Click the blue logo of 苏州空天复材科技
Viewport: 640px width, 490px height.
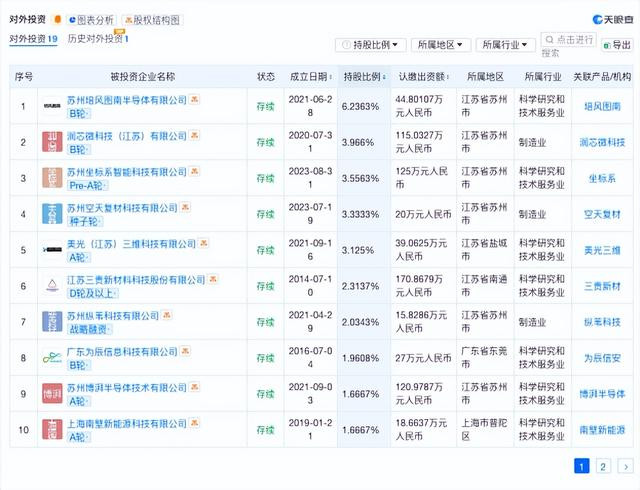(52, 214)
